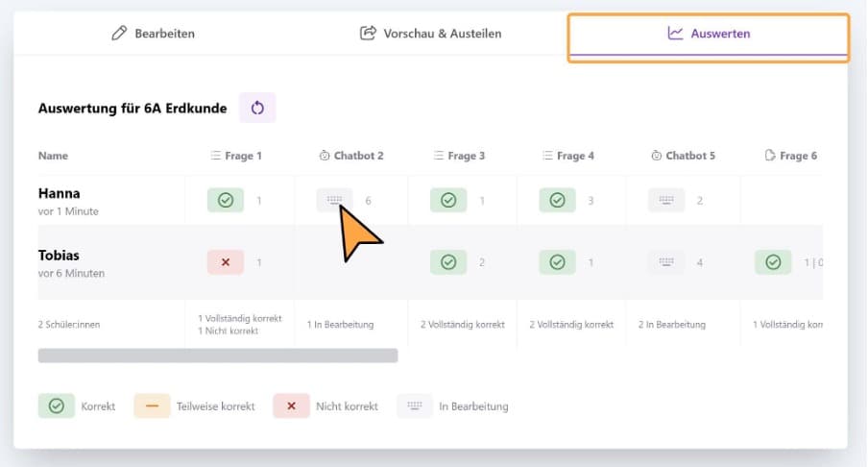The image size is (868, 467).
Task: Select student Tobias's name
Action: tap(59, 256)
